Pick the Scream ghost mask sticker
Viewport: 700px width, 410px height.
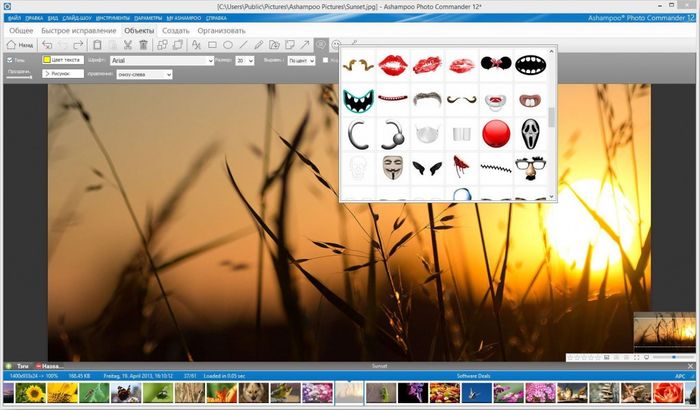530,133
